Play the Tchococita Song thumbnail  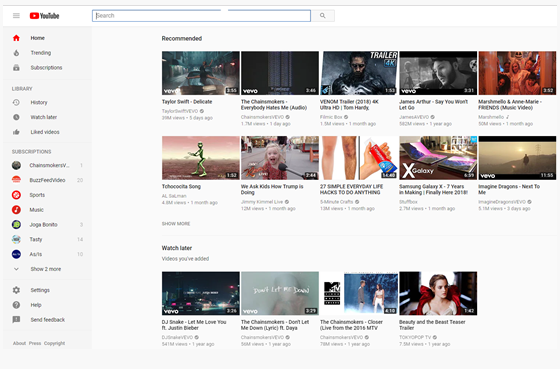pos(201,158)
